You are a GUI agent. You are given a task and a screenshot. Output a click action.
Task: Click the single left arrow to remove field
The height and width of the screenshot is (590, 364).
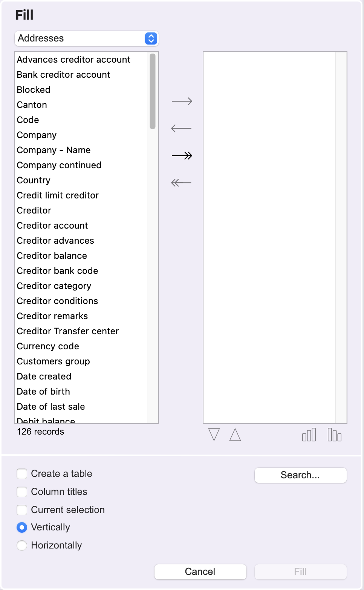click(181, 128)
